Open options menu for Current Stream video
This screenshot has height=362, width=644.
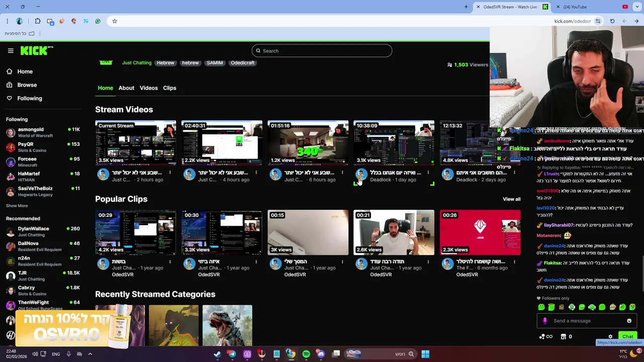coord(170,173)
